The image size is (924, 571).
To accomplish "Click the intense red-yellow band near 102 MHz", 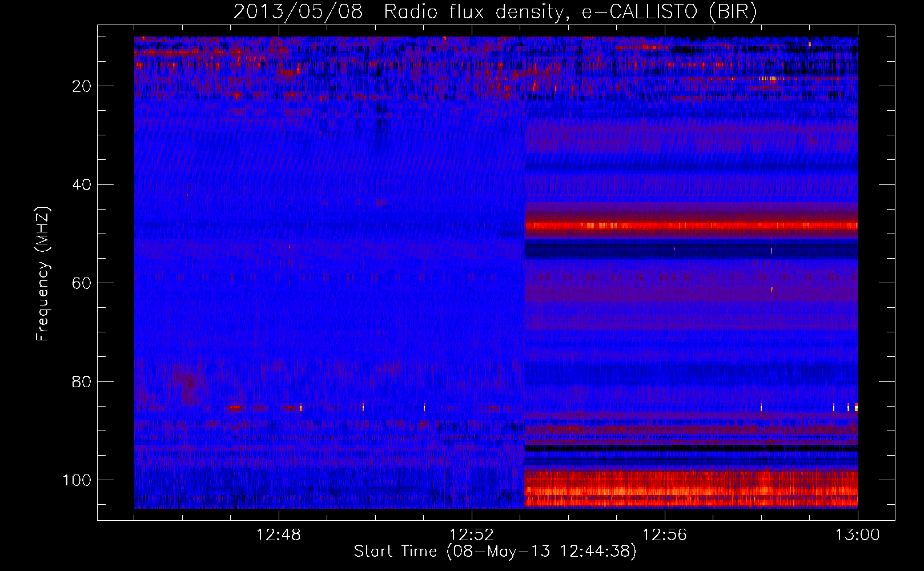I will [691, 488].
